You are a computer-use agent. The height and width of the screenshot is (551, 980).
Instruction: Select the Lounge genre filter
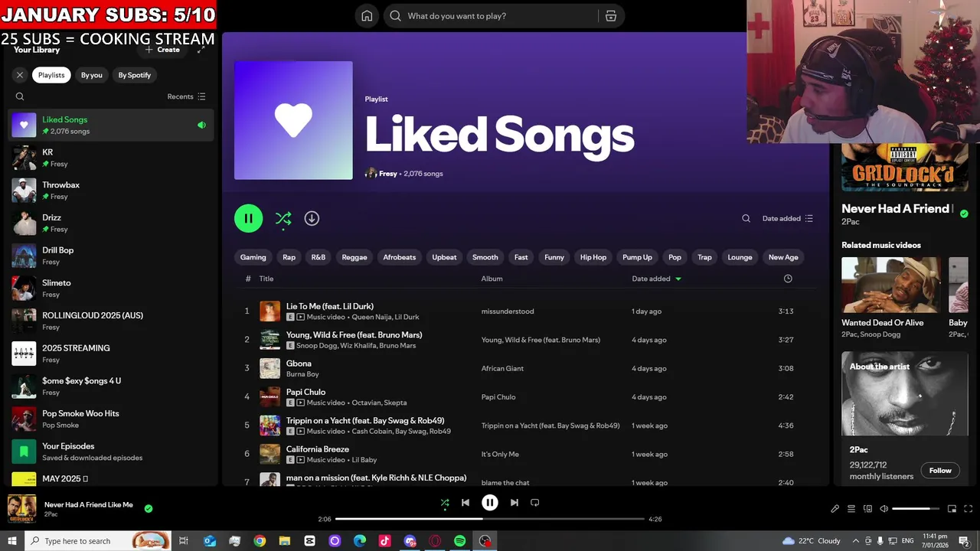[x=740, y=257]
